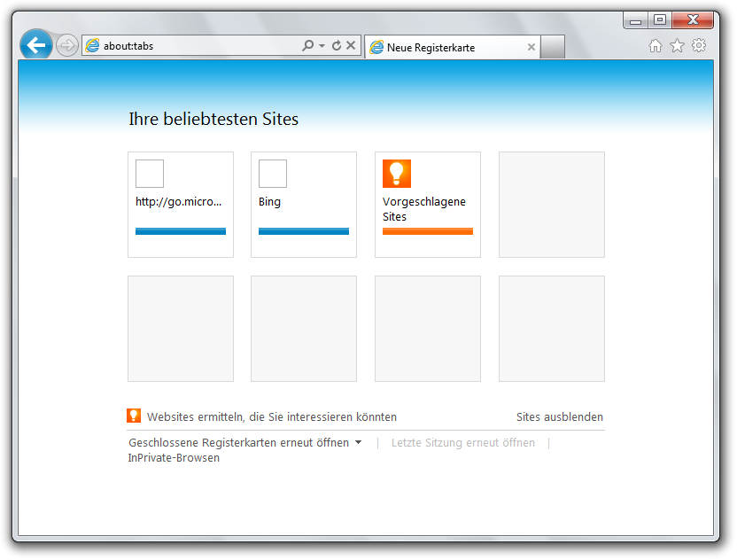Maximize the Internet Explorer window
This screenshot has width=737, height=560.
click(660, 20)
